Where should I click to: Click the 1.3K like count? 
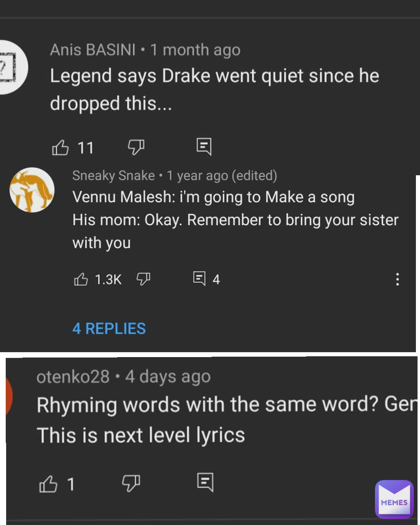(108, 279)
